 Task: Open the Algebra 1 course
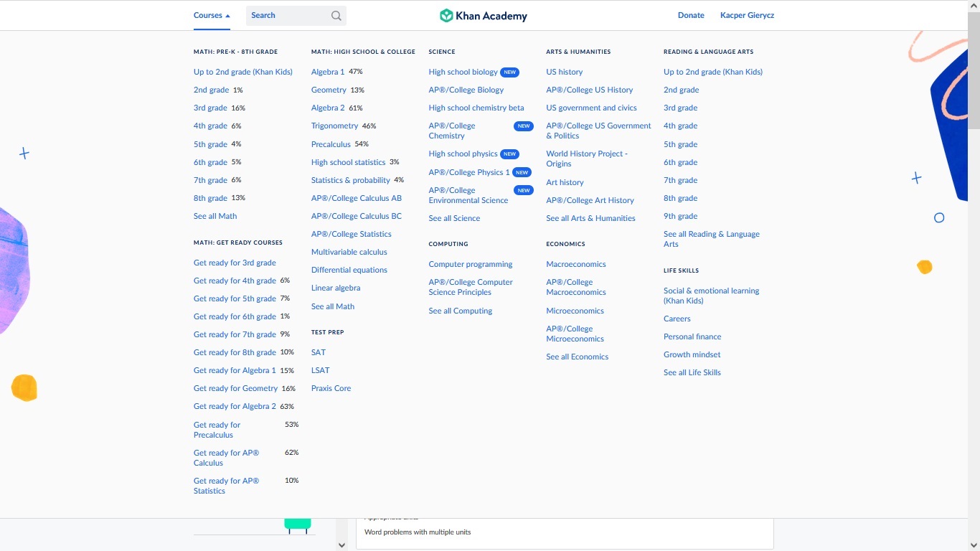coord(327,72)
